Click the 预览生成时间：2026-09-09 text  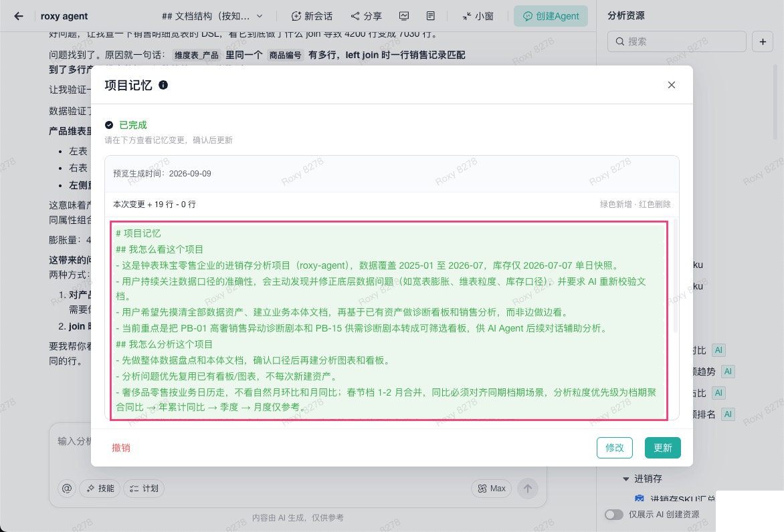pyautogui.click(x=162, y=173)
